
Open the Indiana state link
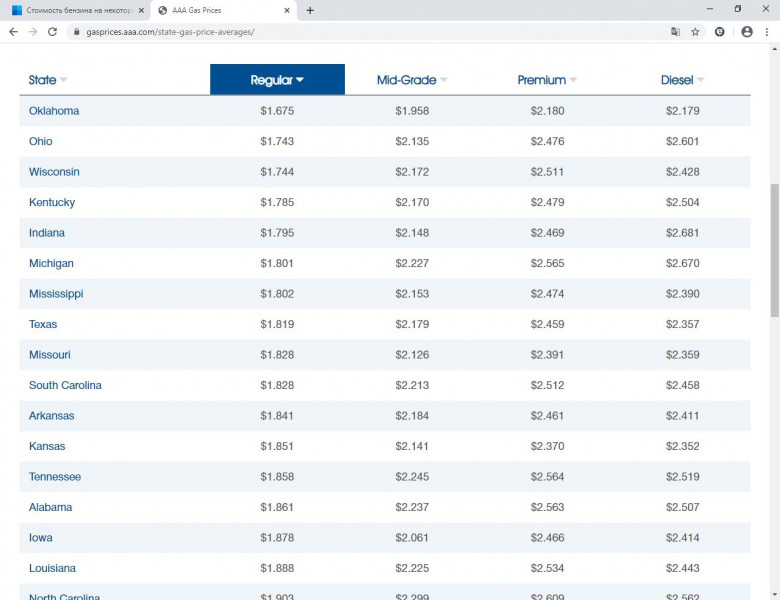point(47,233)
